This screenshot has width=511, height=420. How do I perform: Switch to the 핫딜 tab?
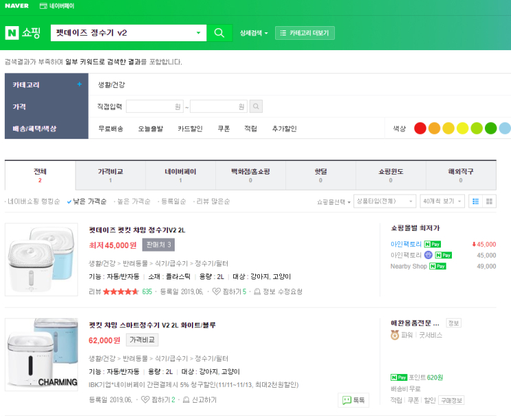tap(320, 175)
